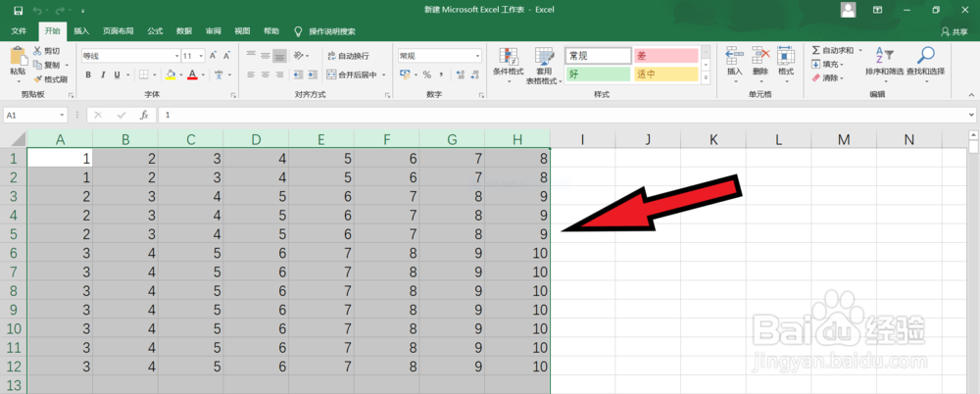The height and width of the screenshot is (394, 980).
Task: Open the Fill (填充) dropdown
Action: pyautogui.click(x=828, y=64)
